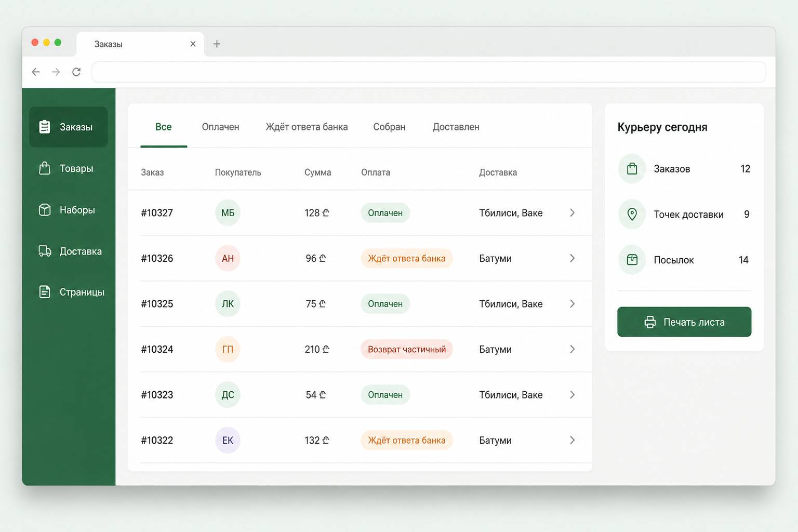The image size is (798, 532).
Task: Expand order #10326 with its chevron
Action: 572,258
